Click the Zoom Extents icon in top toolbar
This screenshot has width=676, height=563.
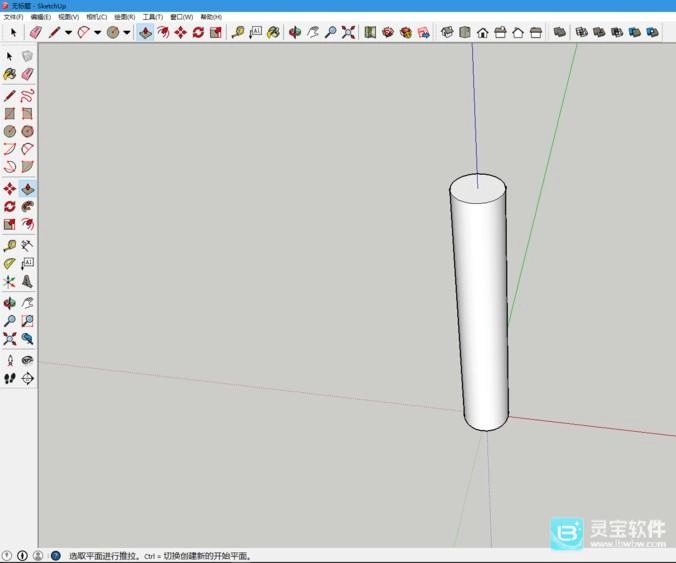click(348, 32)
